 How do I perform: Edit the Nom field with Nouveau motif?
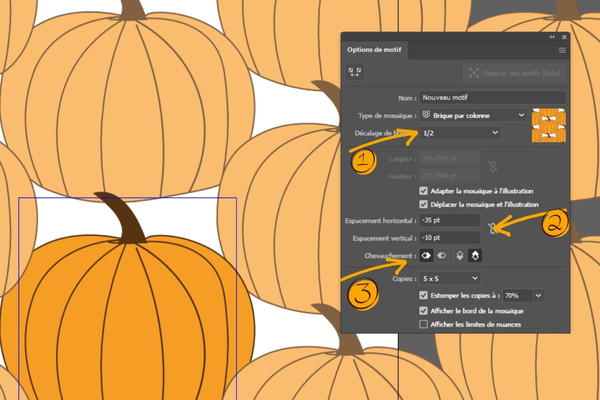(492, 98)
